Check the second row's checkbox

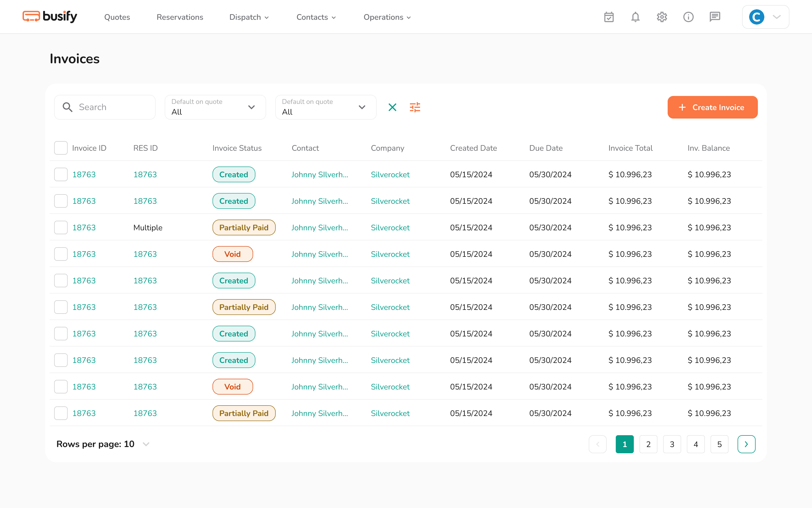[x=61, y=201]
